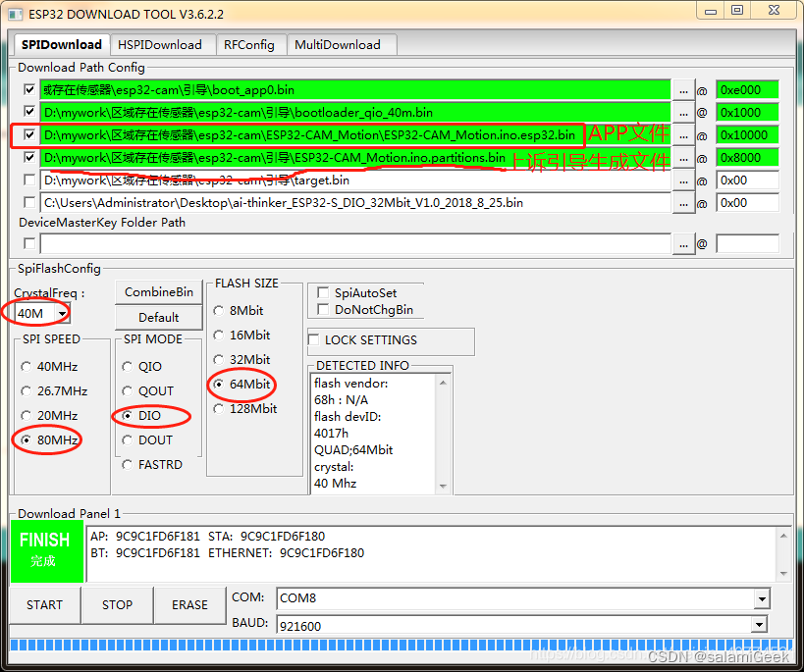Open file browser for target.bin row

pos(683,181)
